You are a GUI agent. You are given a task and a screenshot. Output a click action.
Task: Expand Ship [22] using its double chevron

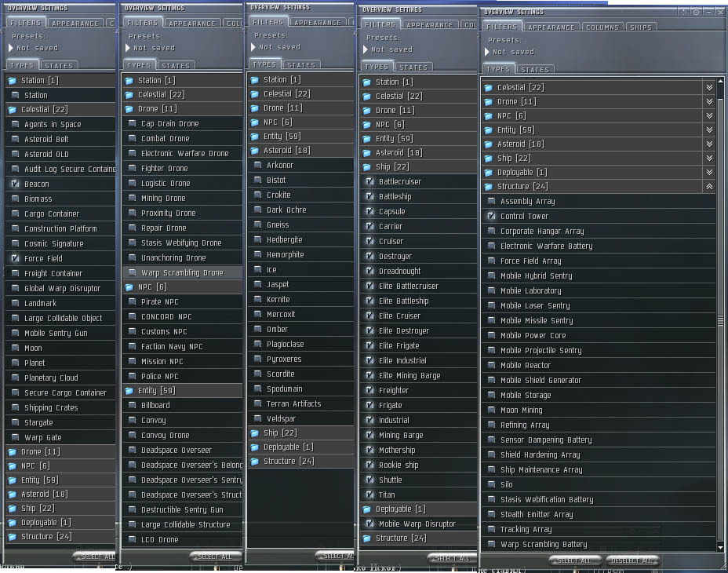[x=709, y=159]
